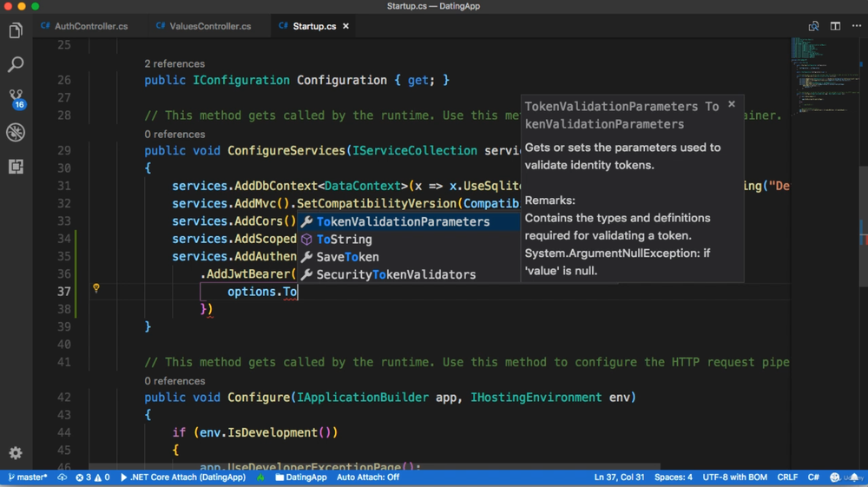The image size is (868, 487).
Task: Click the split editor icon
Action: [835, 26]
